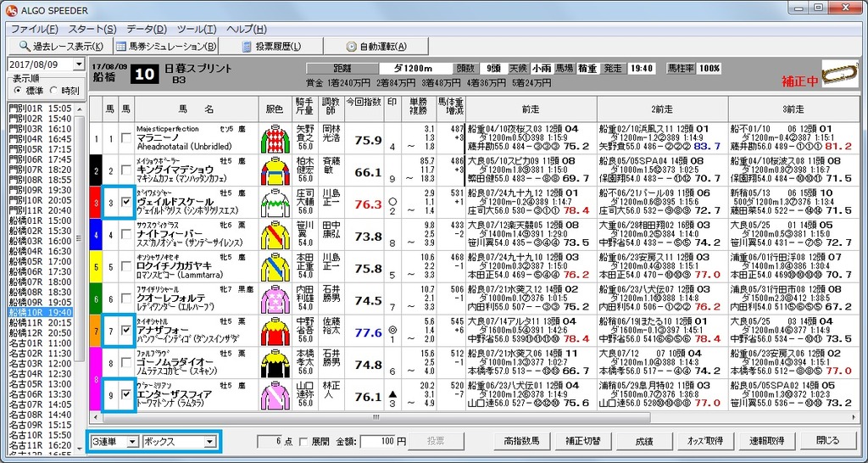This screenshot has height=463, width=868.
Task: Open the date dropdown 2017/08/09
Action: coord(78,64)
